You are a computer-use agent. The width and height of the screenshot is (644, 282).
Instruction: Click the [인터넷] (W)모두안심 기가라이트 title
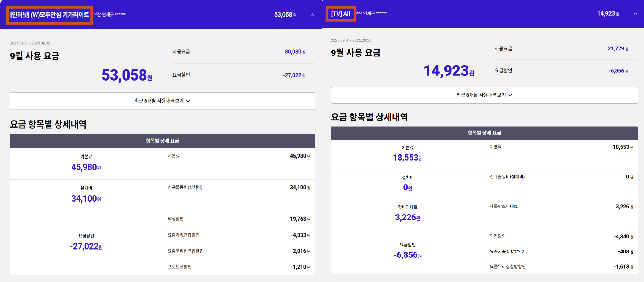(50, 15)
